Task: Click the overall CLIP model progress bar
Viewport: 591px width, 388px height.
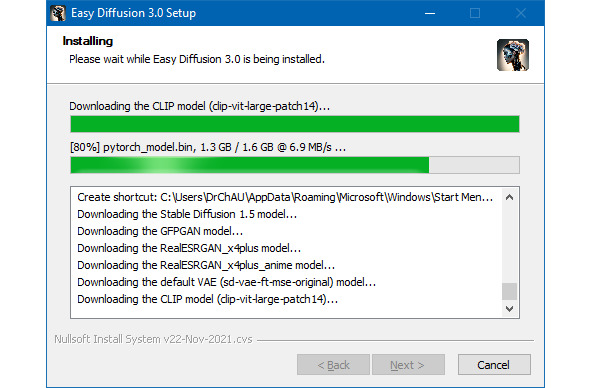Action: click(x=295, y=124)
